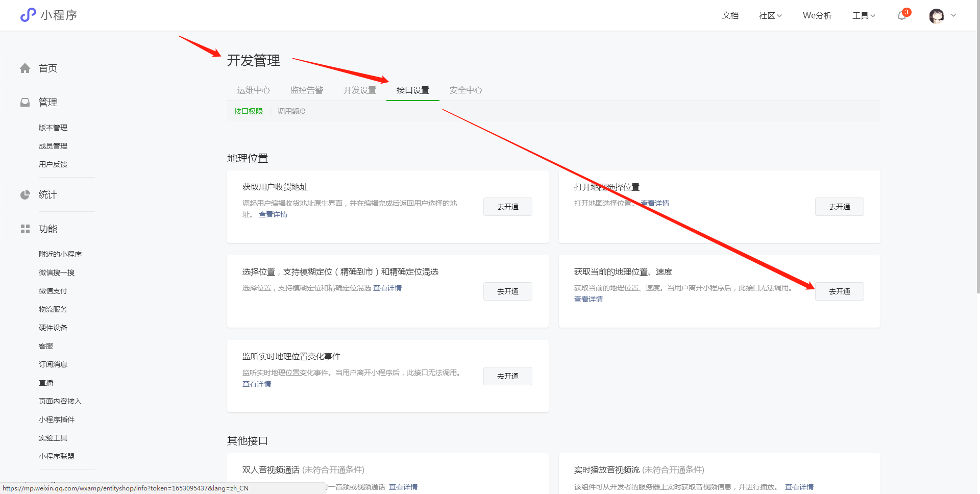
Task: Open 页面内容接入 in sidebar
Action: click(x=60, y=401)
